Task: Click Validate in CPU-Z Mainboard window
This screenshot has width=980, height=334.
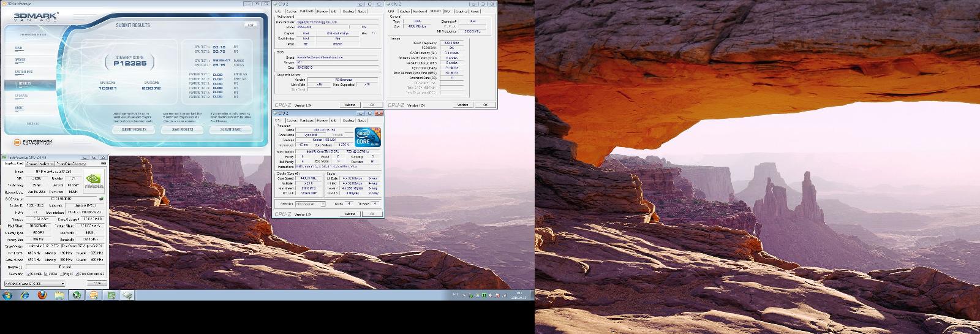Action: click(349, 105)
